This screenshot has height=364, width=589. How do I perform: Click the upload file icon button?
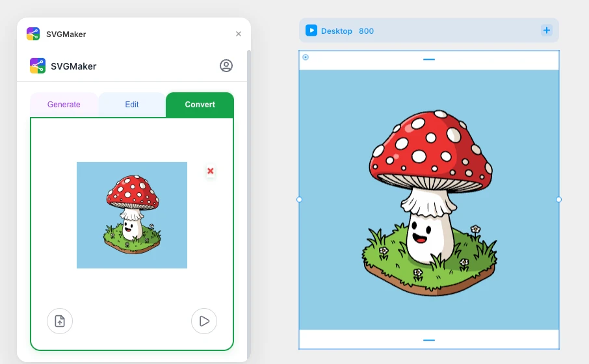coord(60,321)
